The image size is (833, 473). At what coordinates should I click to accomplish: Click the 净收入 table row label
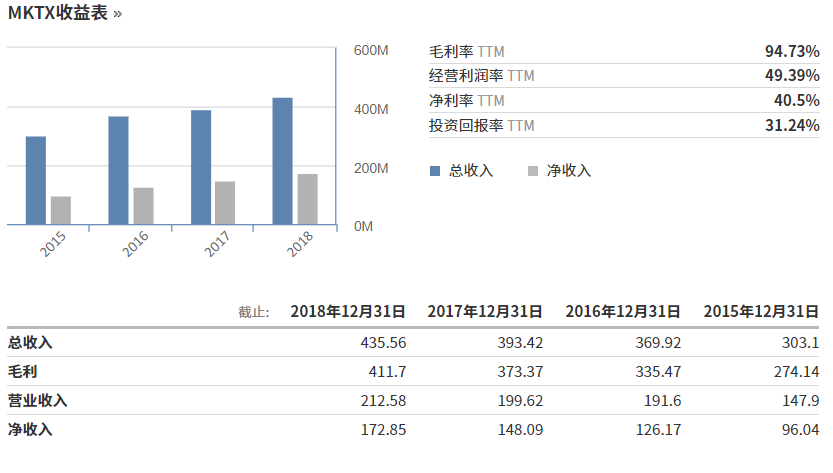(30, 429)
